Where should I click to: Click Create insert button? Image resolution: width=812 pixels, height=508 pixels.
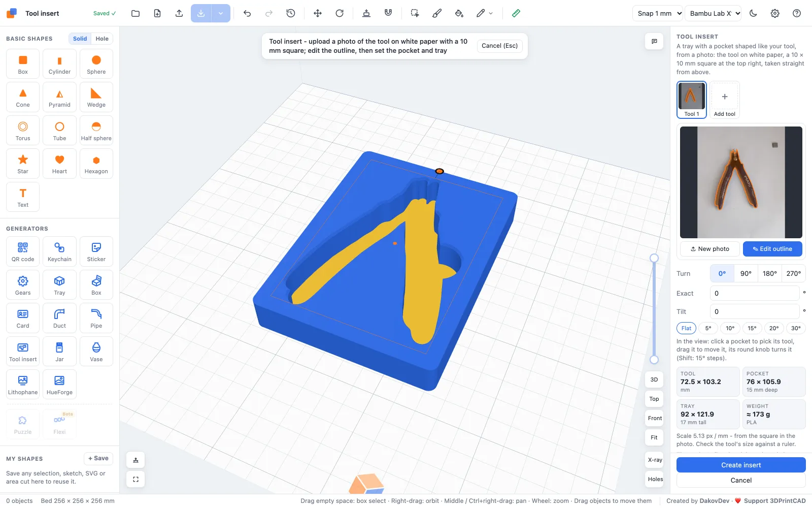[741, 465]
